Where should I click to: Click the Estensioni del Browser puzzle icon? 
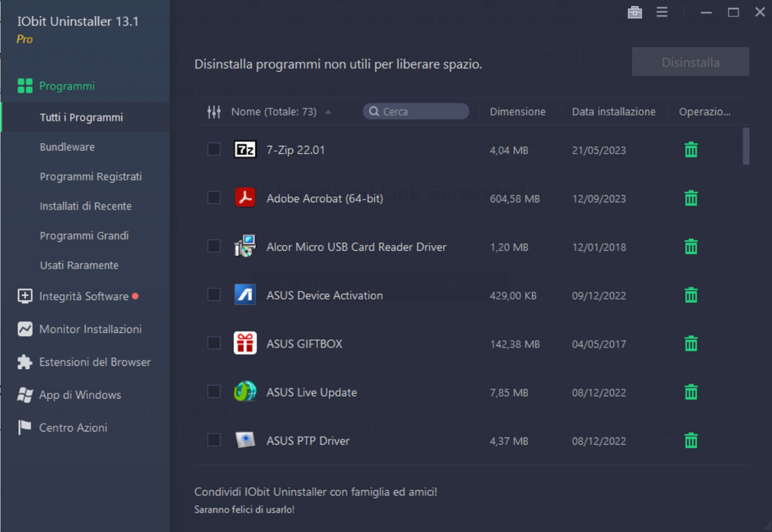25,362
